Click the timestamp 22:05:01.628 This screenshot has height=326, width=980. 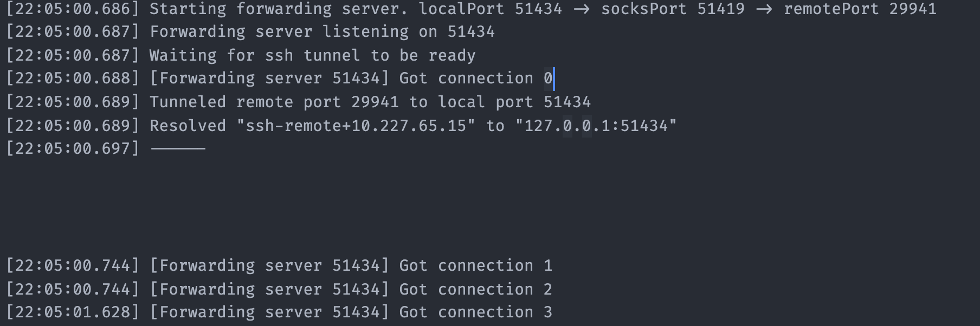pos(73,312)
